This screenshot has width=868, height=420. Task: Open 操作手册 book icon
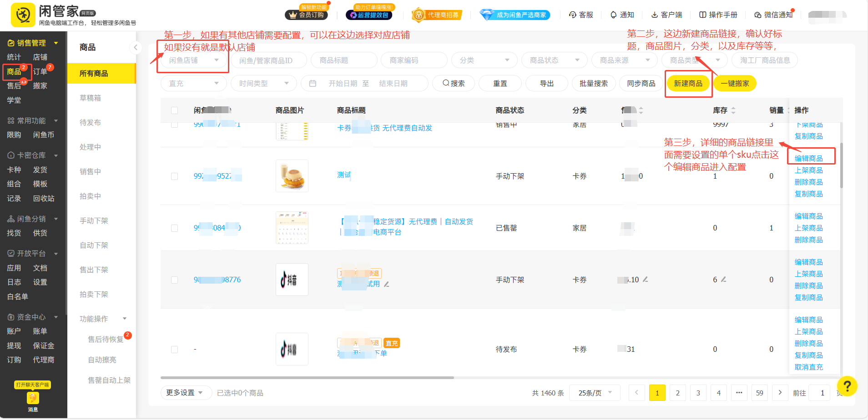[x=703, y=15]
